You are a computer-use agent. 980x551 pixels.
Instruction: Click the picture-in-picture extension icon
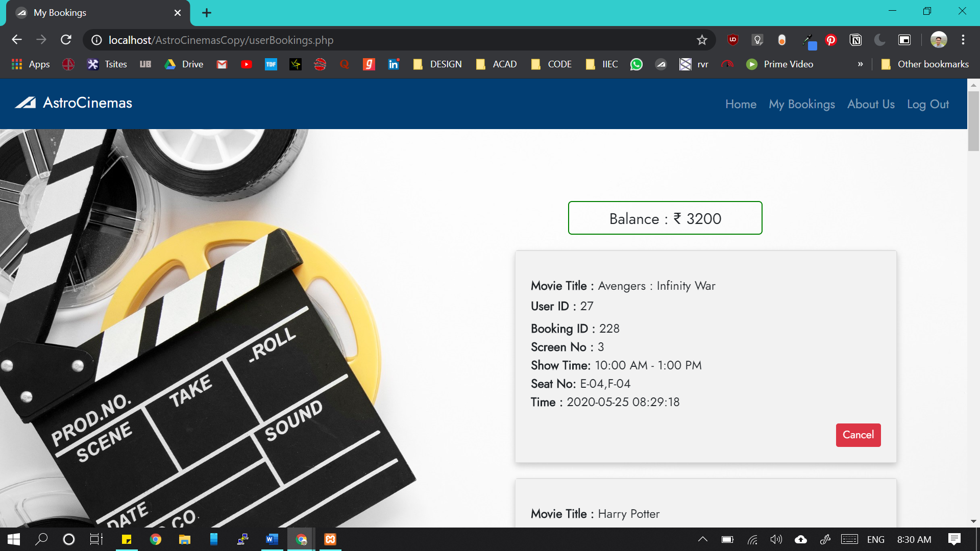point(904,40)
